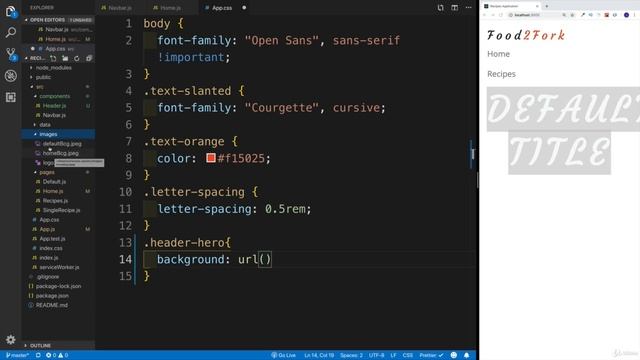Open a new browser tab
Image resolution: width=640 pixels, height=360 pixels.
[547, 6]
